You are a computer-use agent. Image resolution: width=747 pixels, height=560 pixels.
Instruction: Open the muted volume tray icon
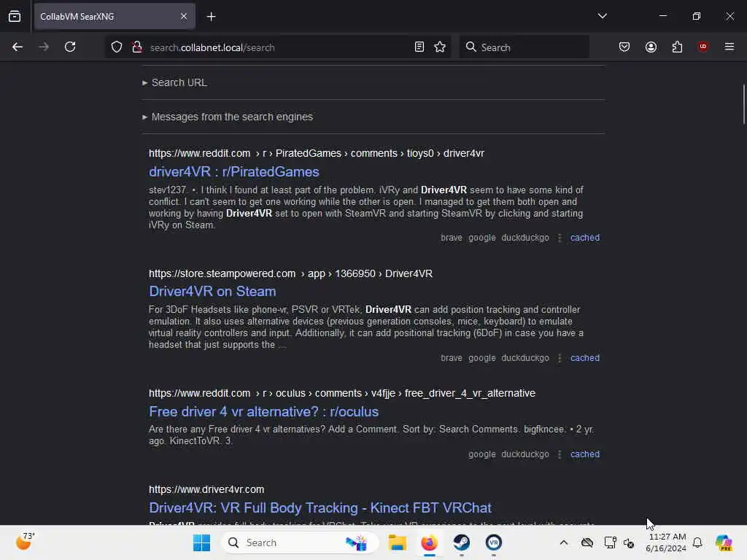(629, 543)
